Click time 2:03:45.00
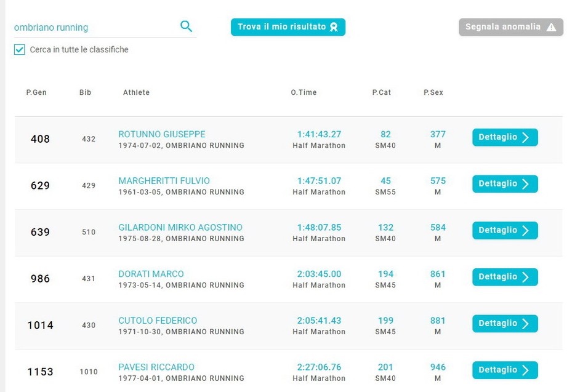 point(319,274)
